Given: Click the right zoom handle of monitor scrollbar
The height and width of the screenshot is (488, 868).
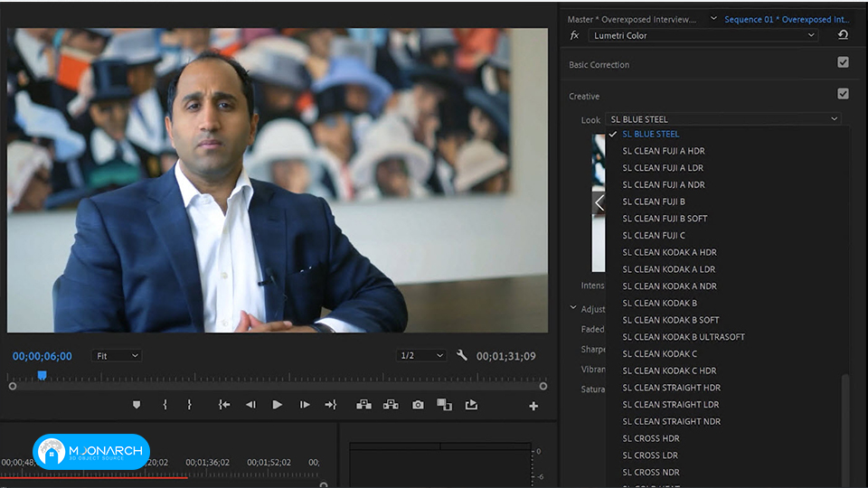Looking at the screenshot, I should click(543, 386).
